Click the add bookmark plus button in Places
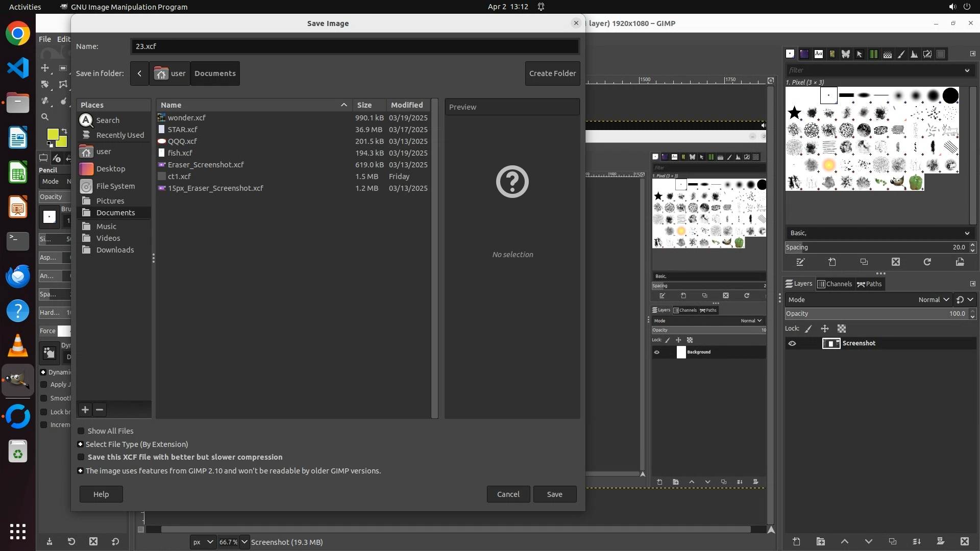Viewport: 980px width, 551px height. pyautogui.click(x=85, y=410)
